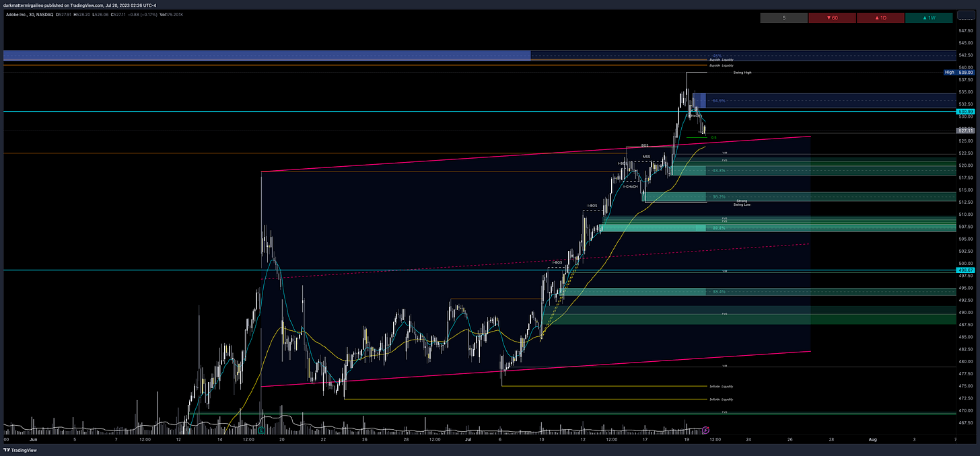Click the 527.11 current price label

coord(965,130)
